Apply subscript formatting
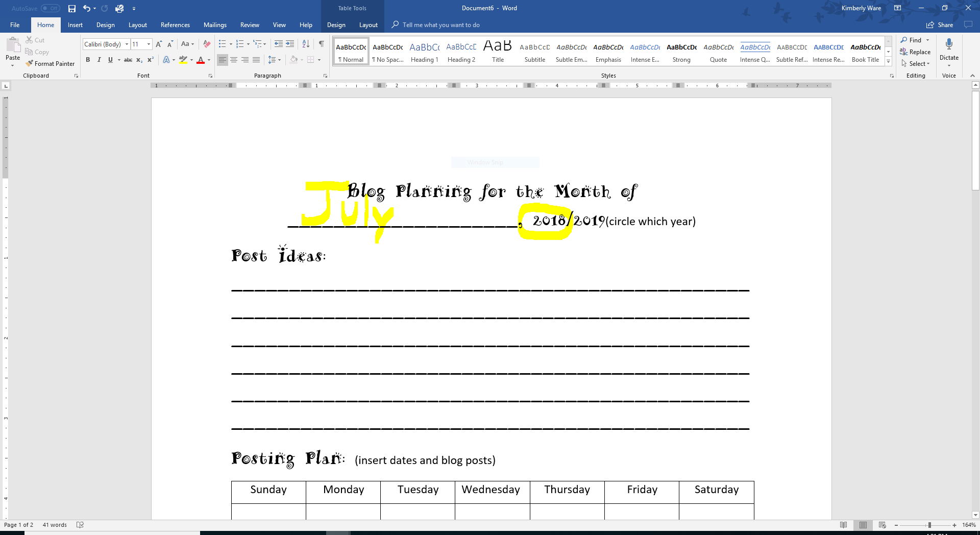The image size is (980, 535). [139, 60]
